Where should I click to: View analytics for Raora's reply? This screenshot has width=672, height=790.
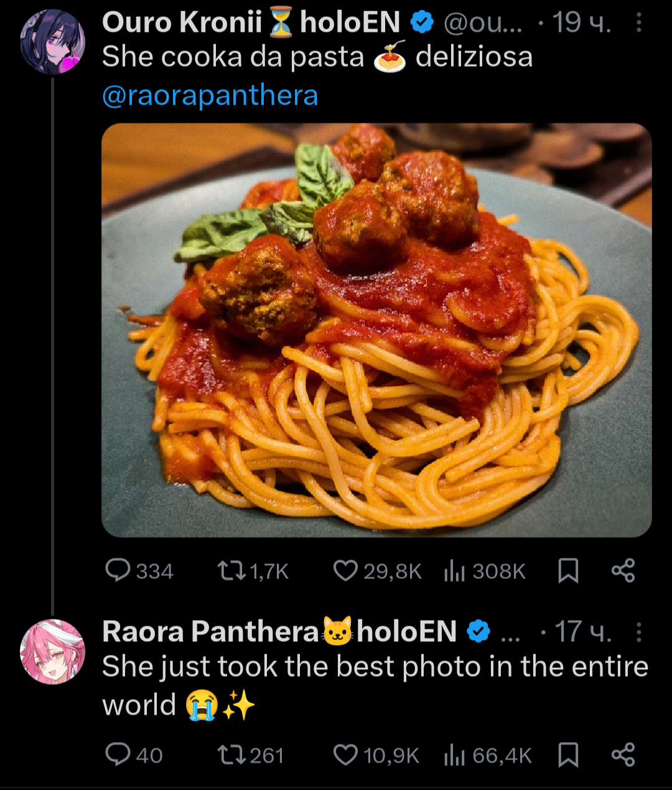[455, 755]
